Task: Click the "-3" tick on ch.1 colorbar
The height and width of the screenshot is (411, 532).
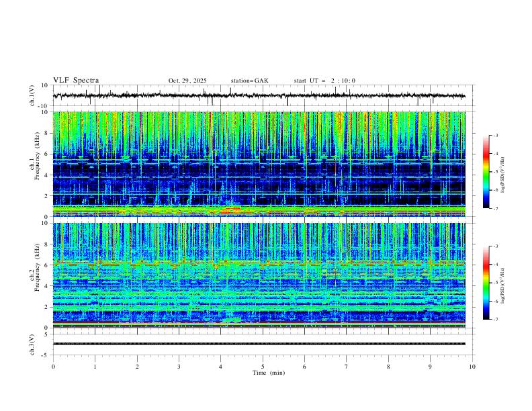Action: tap(496, 135)
